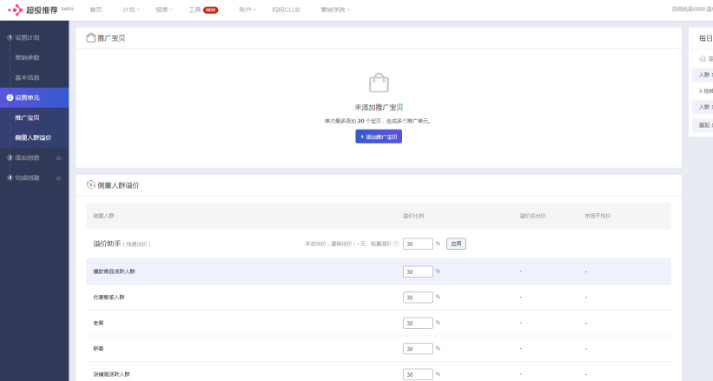Click the 超级推荐 pink logo icon
713x381 pixels.
(15, 10)
